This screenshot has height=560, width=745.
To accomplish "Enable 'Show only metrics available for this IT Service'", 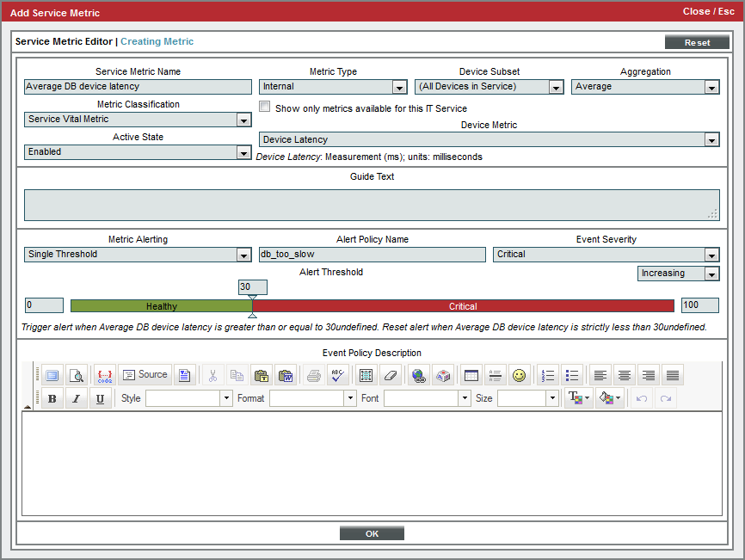I will [x=264, y=106].
